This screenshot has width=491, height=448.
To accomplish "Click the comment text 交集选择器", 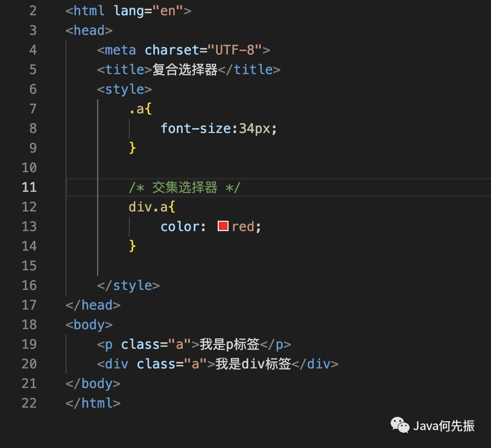I will pos(185,187).
